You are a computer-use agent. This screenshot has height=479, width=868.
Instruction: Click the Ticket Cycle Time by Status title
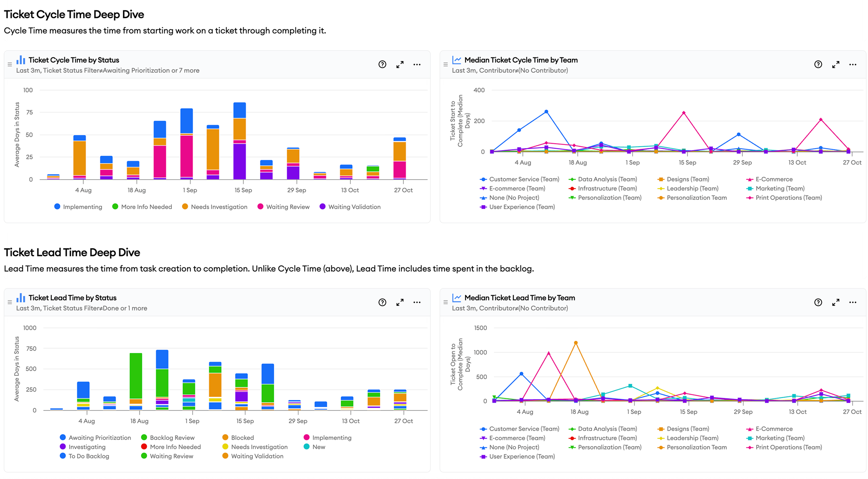(x=74, y=60)
